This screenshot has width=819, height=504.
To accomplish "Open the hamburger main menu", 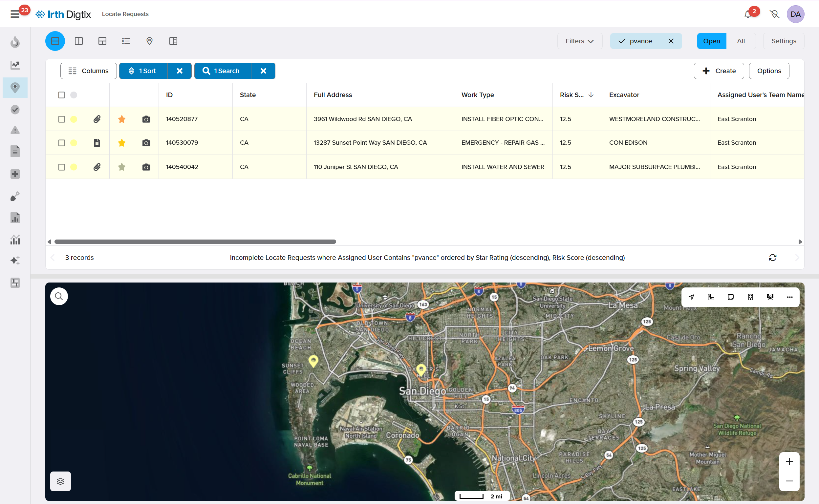I will click(x=15, y=14).
